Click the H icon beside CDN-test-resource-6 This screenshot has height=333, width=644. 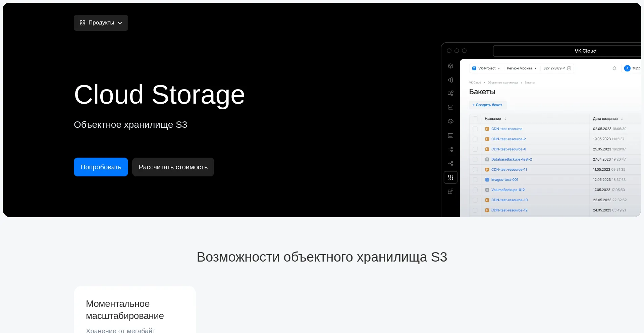click(x=487, y=149)
